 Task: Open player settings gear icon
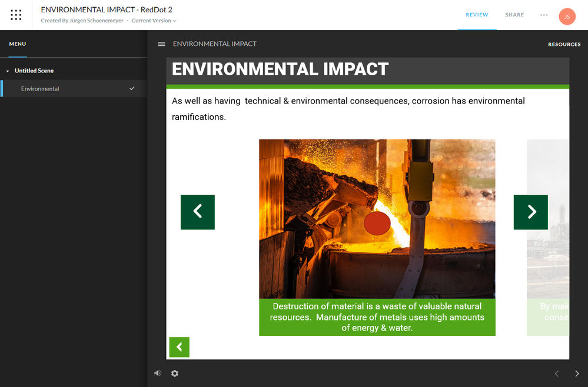(175, 373)
